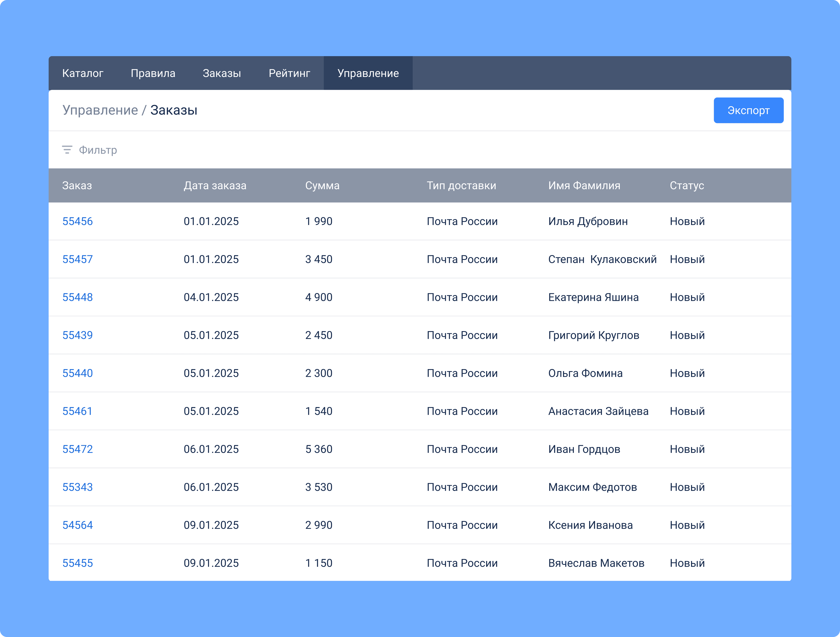Viewport: 840px width, 637px height.
Task: Click the name Вячеслав Макетов
Action: (596, 563)
